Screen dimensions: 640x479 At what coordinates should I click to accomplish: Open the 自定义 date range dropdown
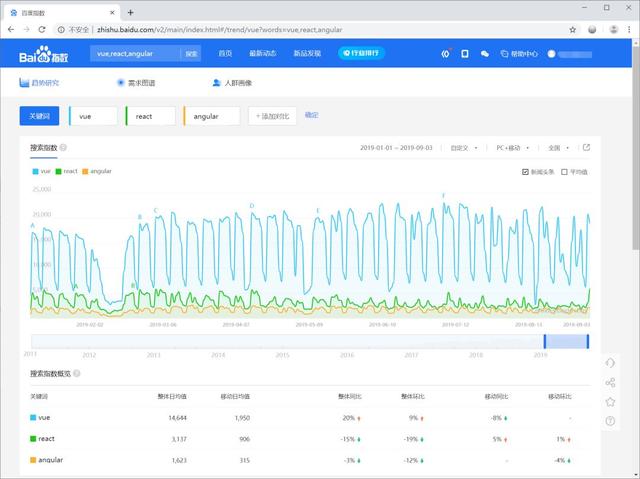click(x=464, y=148)
